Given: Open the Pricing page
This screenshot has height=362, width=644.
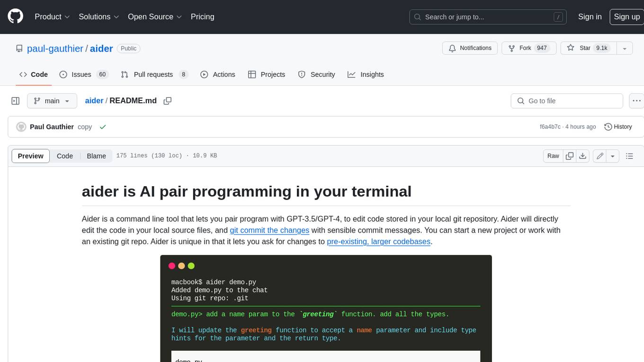Looking at the screenshot, I should (x=202, y=17).
